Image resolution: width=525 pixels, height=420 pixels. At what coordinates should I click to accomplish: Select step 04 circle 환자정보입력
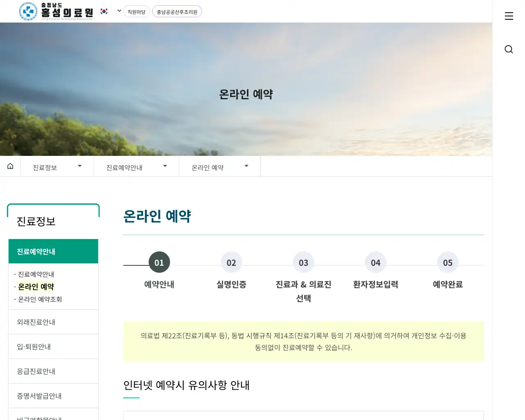click(376, 262)
